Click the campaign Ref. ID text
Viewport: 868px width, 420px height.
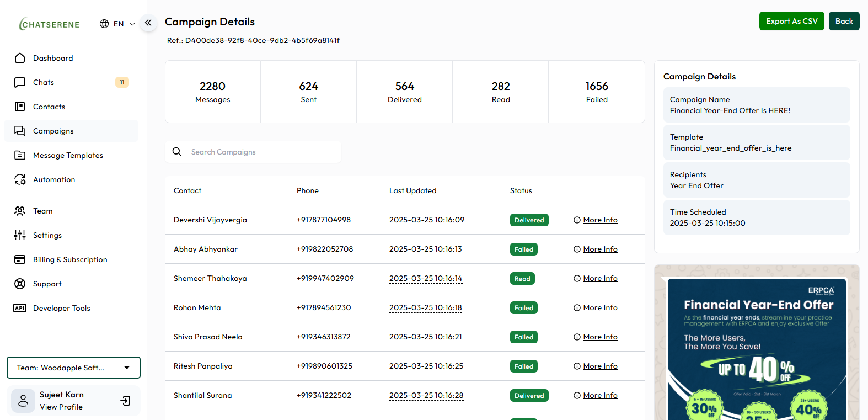254,40
